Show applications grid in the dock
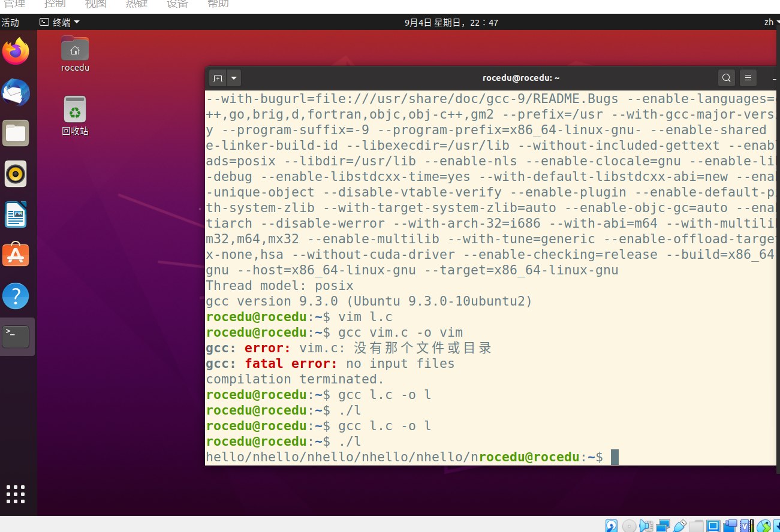Image resolution: width=780 pixels, height=532 pixels. pyautogui.click(x=16, y=494)
